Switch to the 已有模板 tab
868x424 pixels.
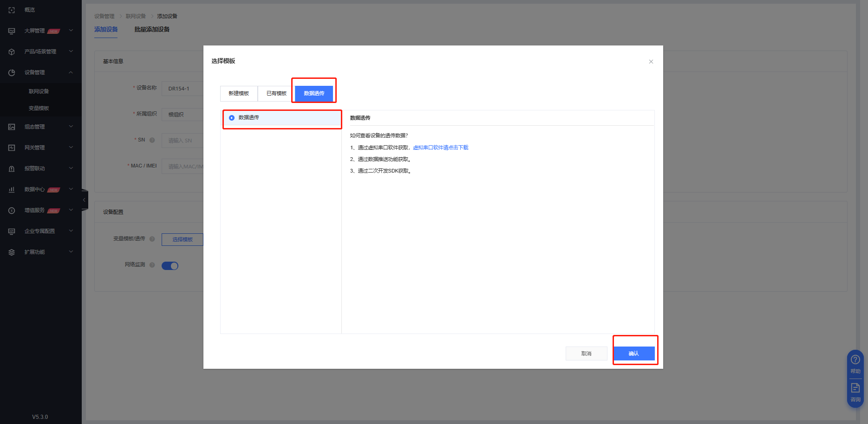(276, 93)
